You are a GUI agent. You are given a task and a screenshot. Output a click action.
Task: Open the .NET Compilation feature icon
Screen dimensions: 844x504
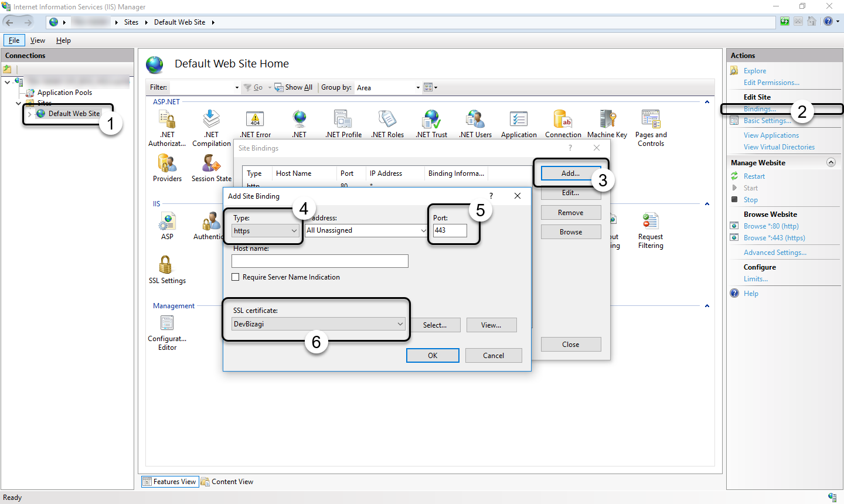(211, 120)
